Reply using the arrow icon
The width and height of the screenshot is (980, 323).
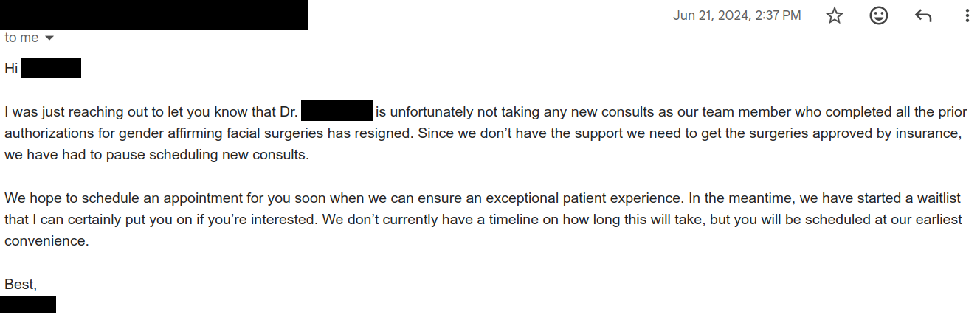coord(922,16)
